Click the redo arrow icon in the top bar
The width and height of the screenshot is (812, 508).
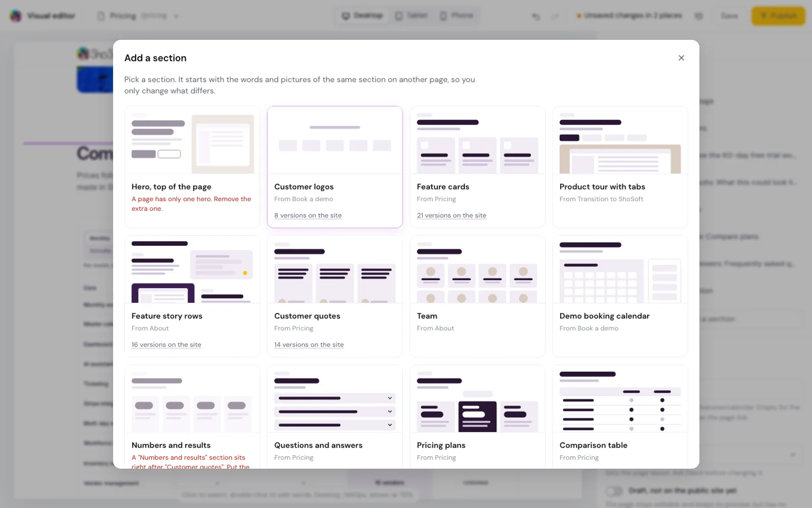coord(555,16)
